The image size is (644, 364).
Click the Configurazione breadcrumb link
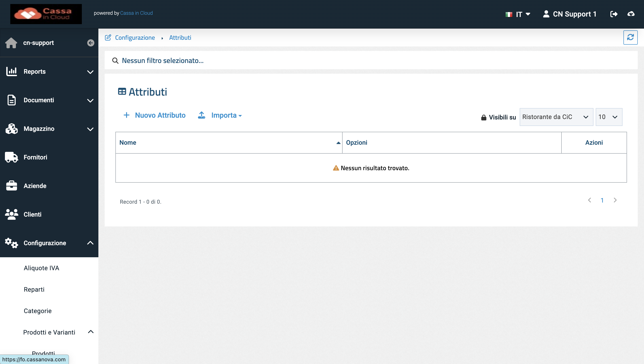click(135, 38)
